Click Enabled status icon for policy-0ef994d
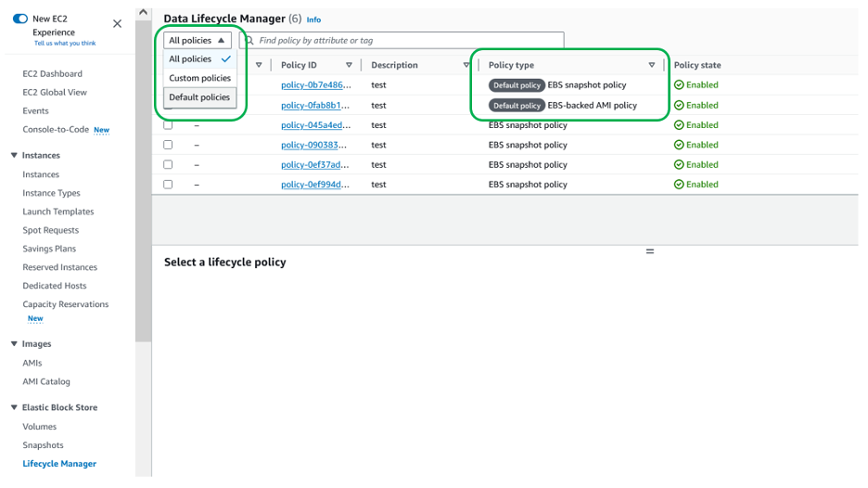 (679, 185)
